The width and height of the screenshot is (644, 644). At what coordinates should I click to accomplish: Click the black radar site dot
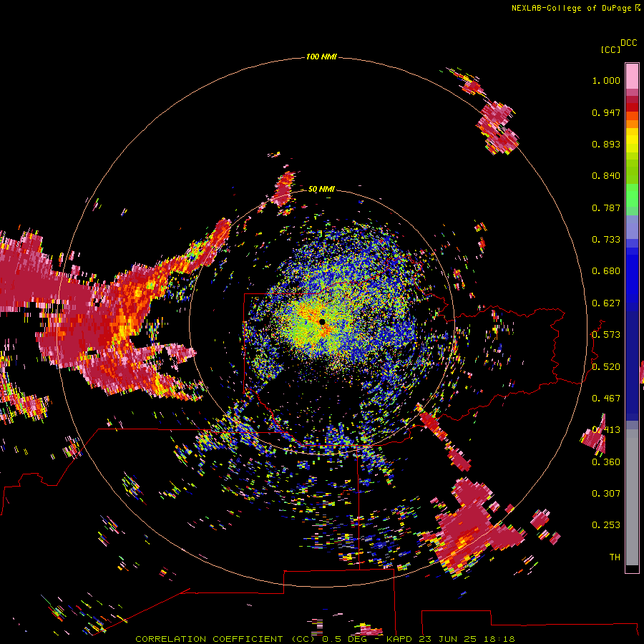tap(322, 321)
